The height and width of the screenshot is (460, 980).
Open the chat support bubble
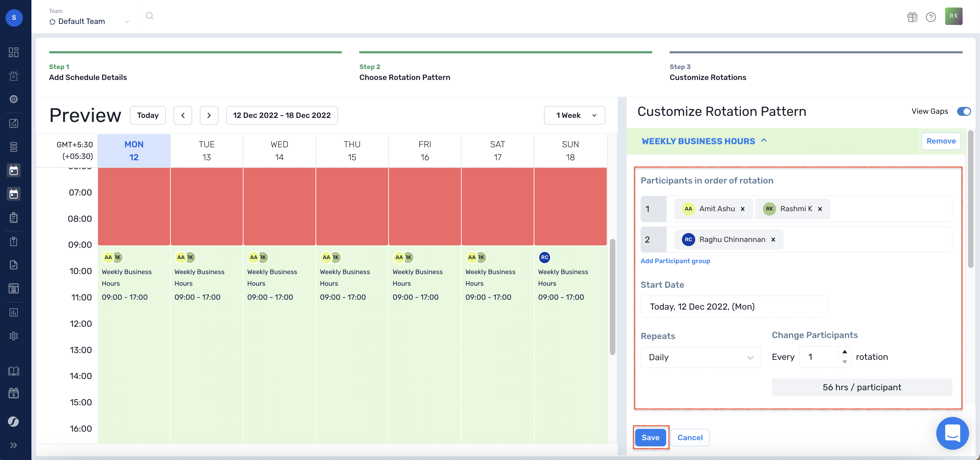point(952,433)
